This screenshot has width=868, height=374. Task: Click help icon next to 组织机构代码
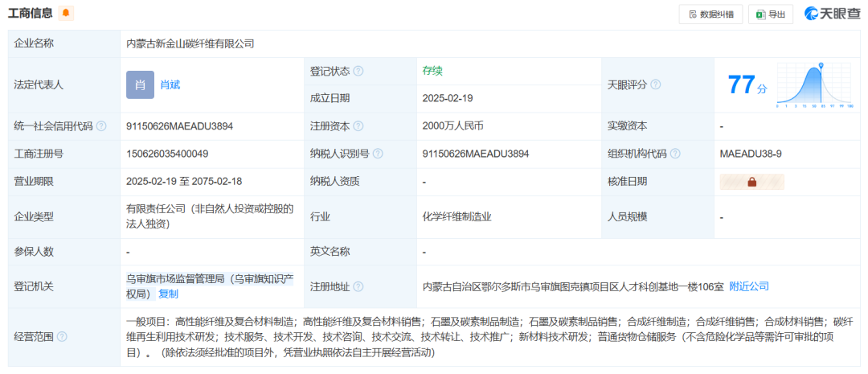(675, 154)
